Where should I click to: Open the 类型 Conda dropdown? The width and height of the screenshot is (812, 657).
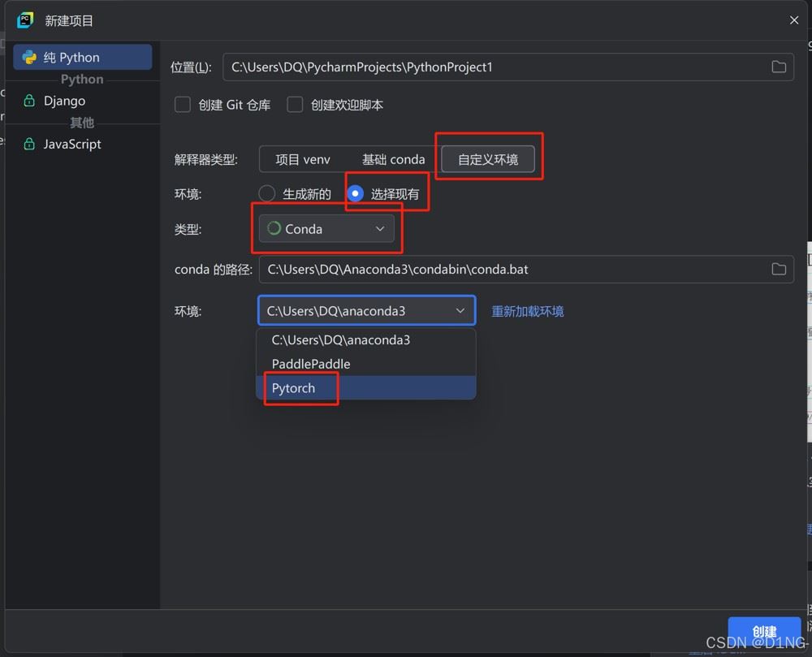(x=326, y=229)
